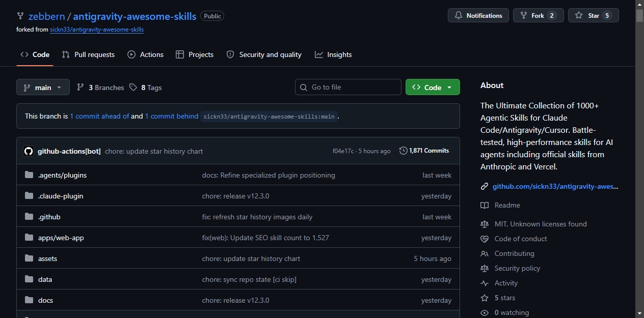The height and width of the screenshot is (318, 644).
Task: Click the folder icon for .github
Action: point(29,217)
